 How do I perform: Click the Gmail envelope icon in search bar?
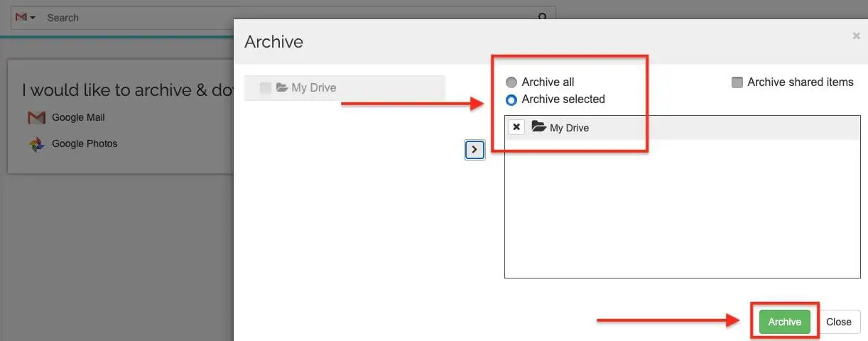point(21,17)
